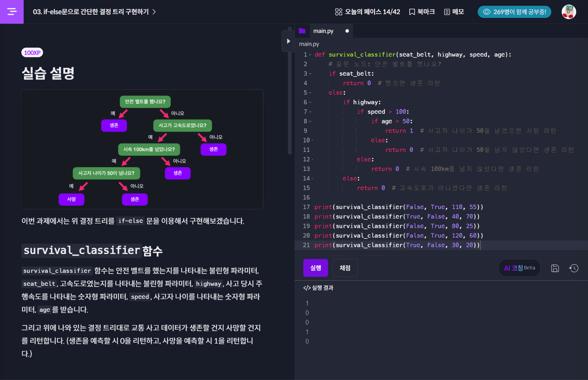Image resolution: width=588 pixels, height=380 pixels.
Task: Fold the speed > 100 block line 7
Action: click(x=310, y=112)
